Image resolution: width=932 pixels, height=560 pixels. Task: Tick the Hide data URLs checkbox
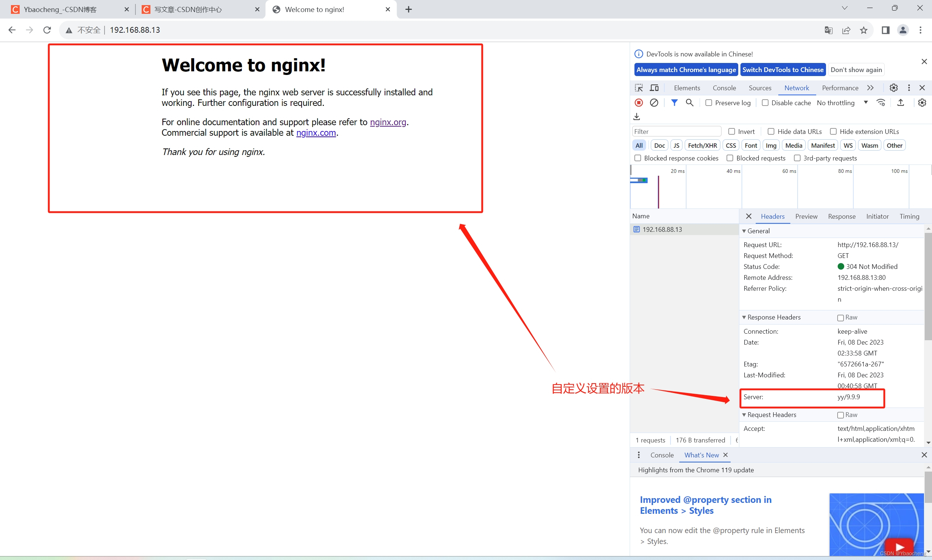point(771,131)
